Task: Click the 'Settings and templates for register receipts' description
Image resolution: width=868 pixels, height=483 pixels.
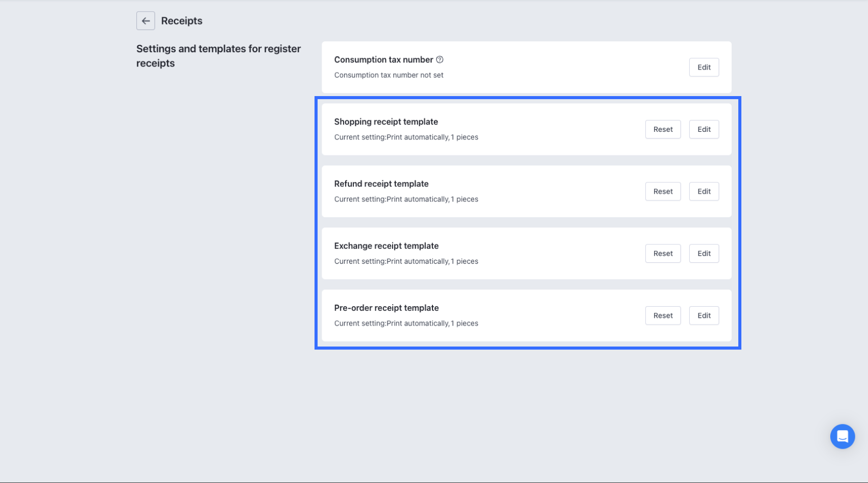Action: coord(219,56)
